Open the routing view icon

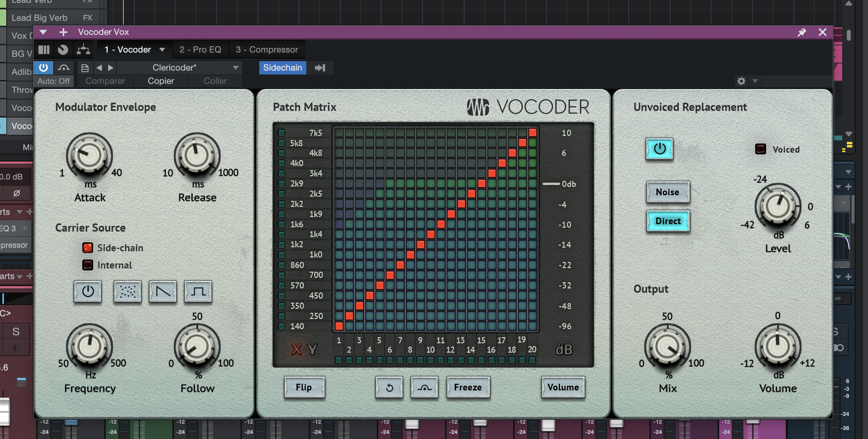tap(83, 50)
